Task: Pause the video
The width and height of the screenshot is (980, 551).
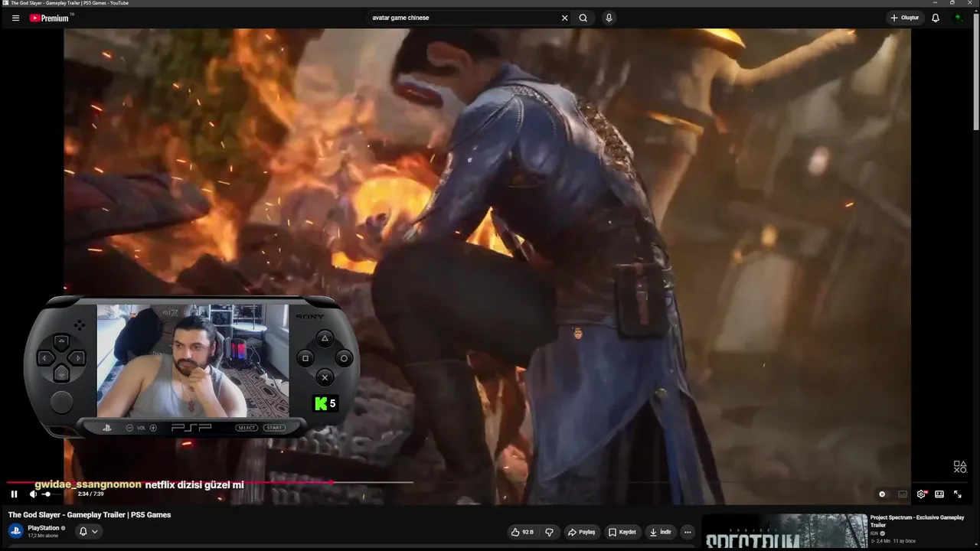Action: point(14,494)
